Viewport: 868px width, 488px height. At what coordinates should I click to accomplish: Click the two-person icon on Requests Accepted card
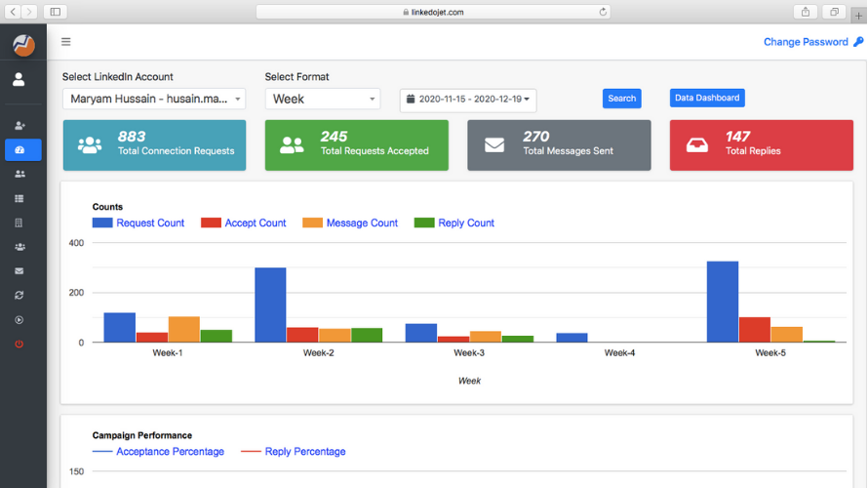(x=292, y=145)
